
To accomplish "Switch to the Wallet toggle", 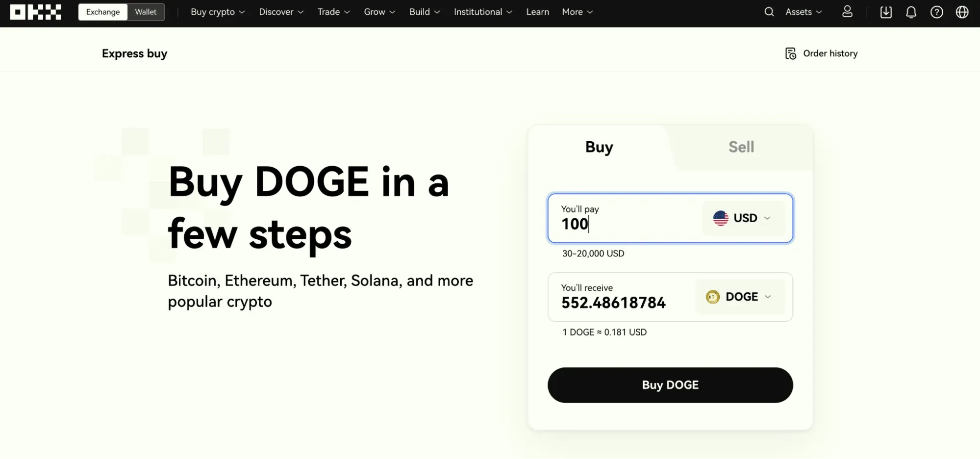I will [x=146, y=12].
